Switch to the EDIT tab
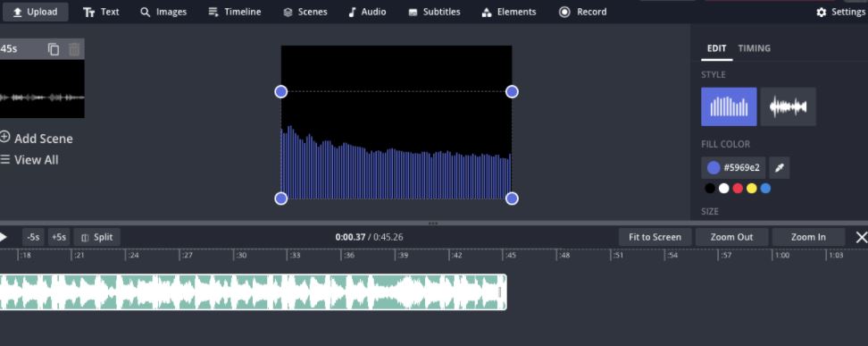 click(x=716, y=48)
